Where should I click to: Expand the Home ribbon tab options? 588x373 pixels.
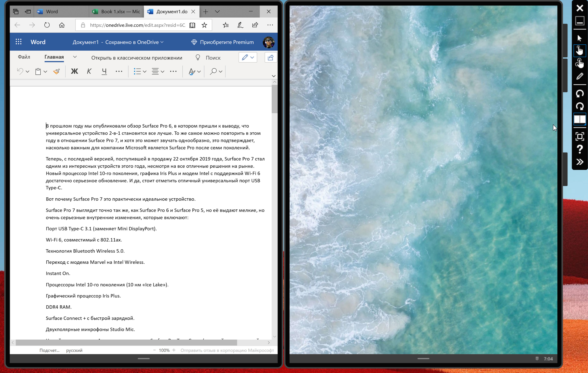pyautogui.click(x=75, y=58)
